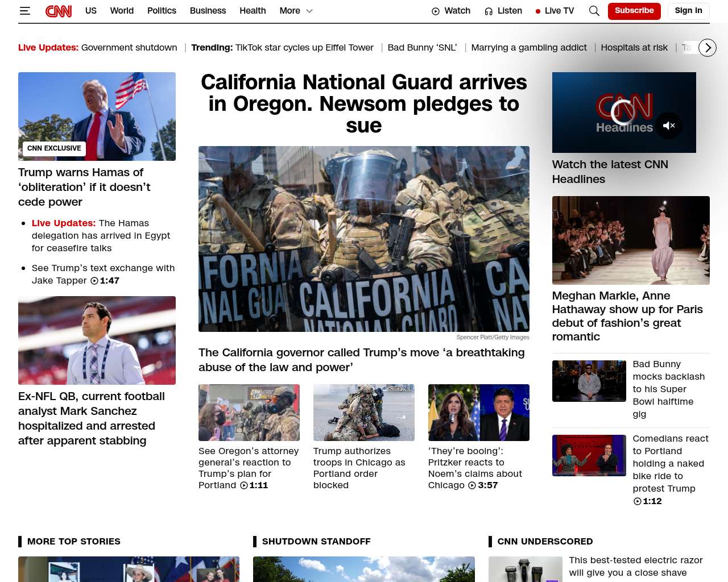Open Pritzker and Noem video thumbnail
Image resolution: width=728 pixels, height=582 pixels.
(x=479, y=413)
